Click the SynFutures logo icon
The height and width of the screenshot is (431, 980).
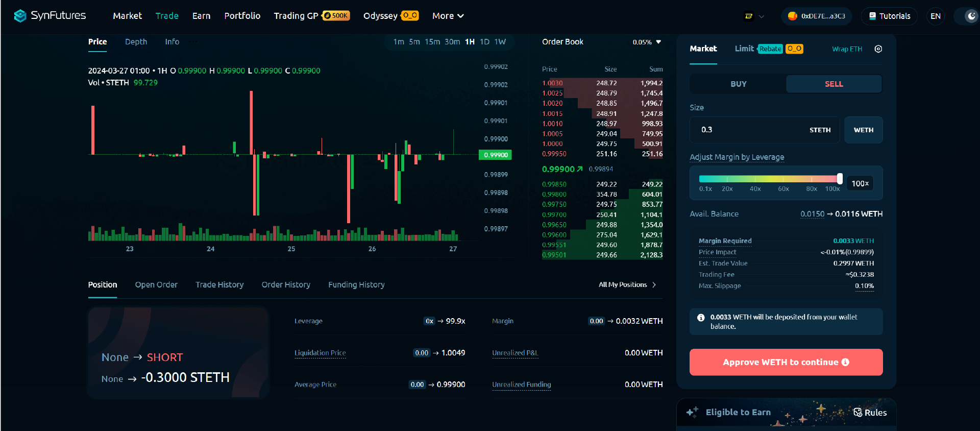(20, 16)
